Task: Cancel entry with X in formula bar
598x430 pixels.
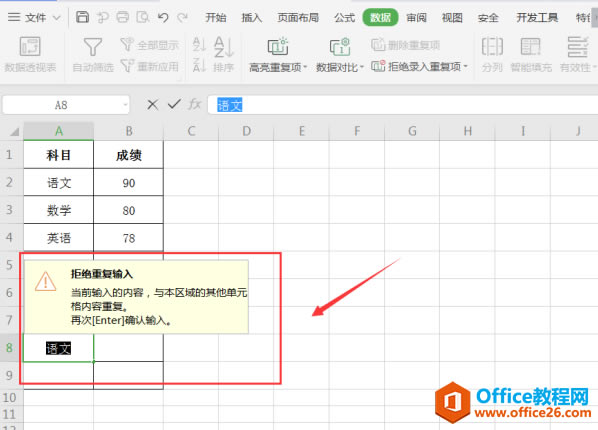Action: click(153, 104)
